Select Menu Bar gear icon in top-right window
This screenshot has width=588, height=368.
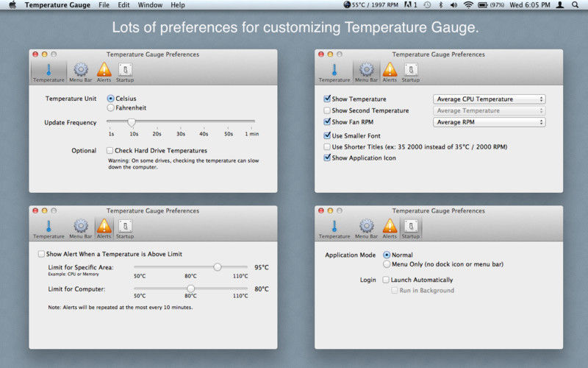point(366,70)
